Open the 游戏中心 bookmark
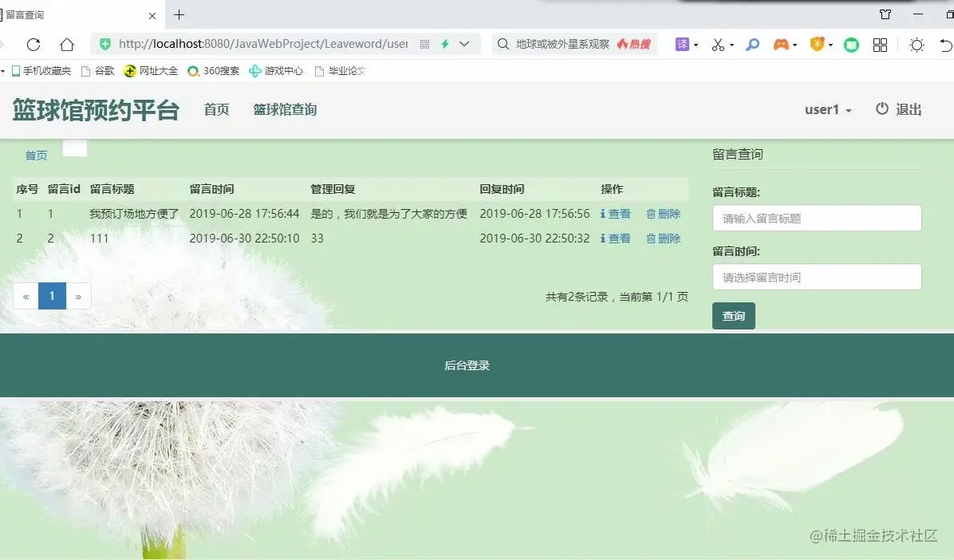954x560 pixels. (x=276, y=71)
